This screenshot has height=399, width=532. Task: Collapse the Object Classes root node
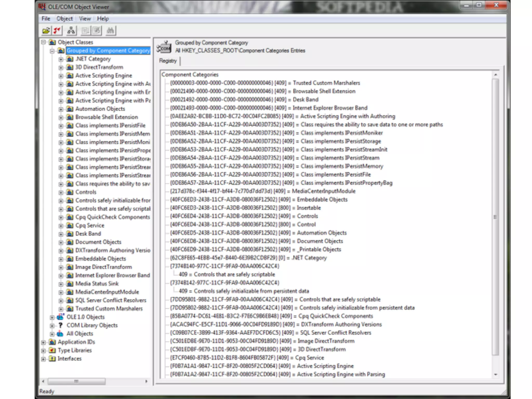pos(44,42)
